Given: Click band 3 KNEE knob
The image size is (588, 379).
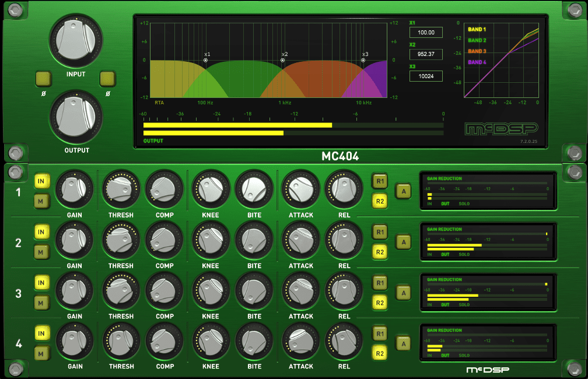Looking at the screenshot, I should click(x=211, y=291).
